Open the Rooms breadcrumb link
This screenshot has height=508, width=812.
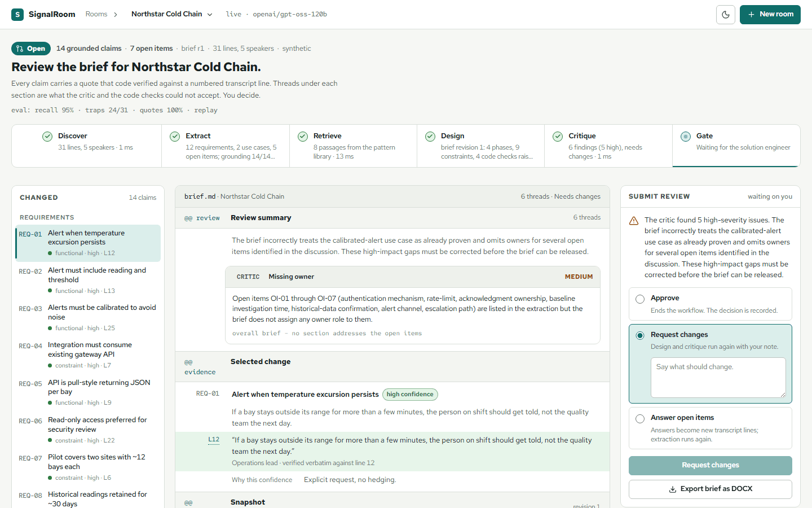(x=96, y=14)
